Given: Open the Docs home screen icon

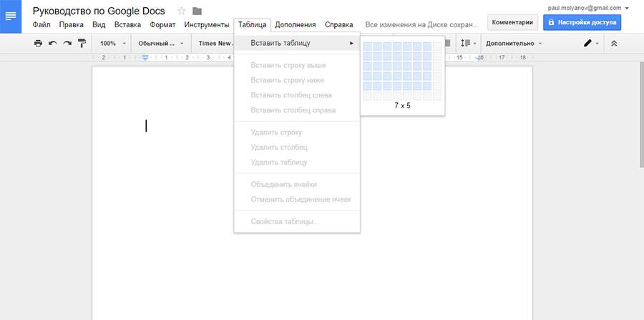Looking at the screenshot, I should [11, 16].
